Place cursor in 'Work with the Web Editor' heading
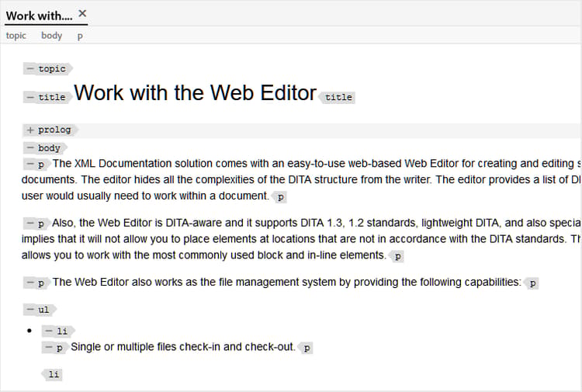Image resolution: width=582 pixels, height=392 pixels. point(194,93)
